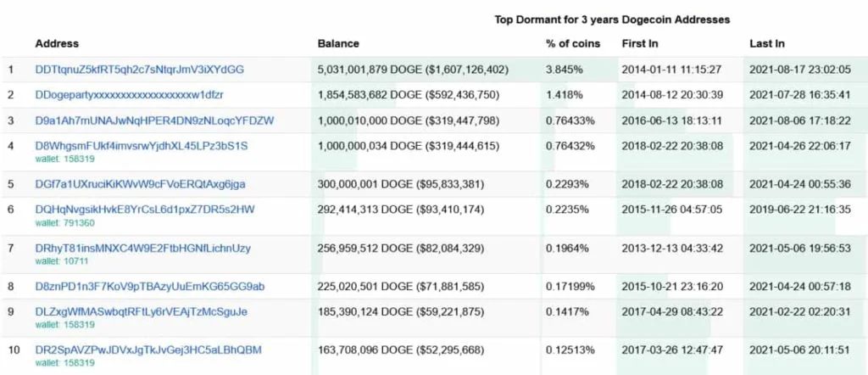Click wallet: 158319 link under rank 4
The width and height of the screenshot is (868, 375).
point(64,159)
